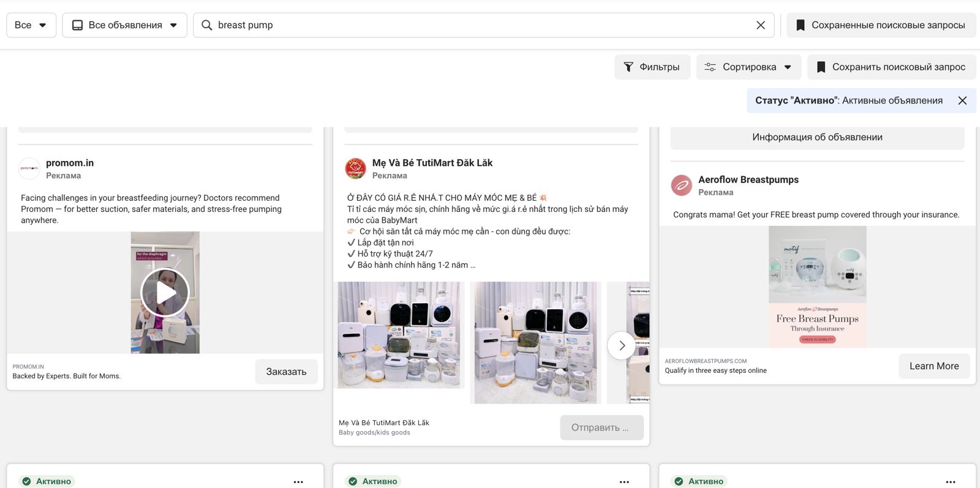Viewport: 980px width, 488px height.
Task: Expand the Сортировка dropdown
Action: [748, 67]
